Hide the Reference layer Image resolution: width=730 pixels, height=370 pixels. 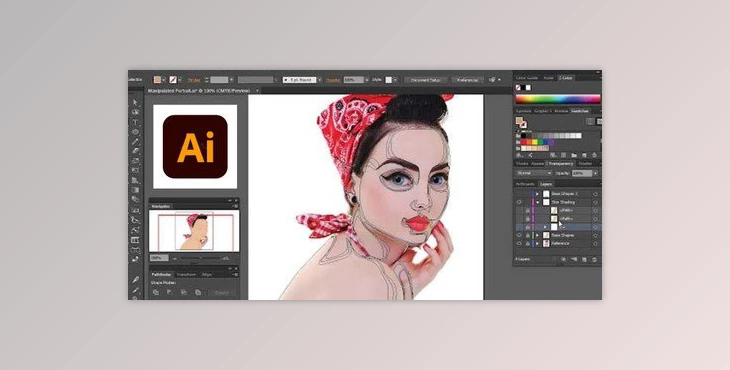[x=519, y=243]
